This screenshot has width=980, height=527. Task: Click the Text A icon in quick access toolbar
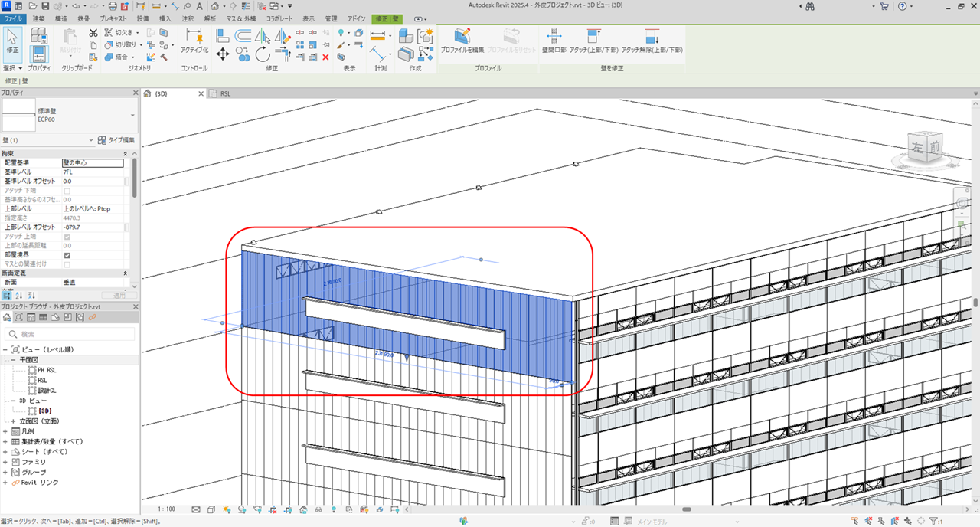point(199,5)
